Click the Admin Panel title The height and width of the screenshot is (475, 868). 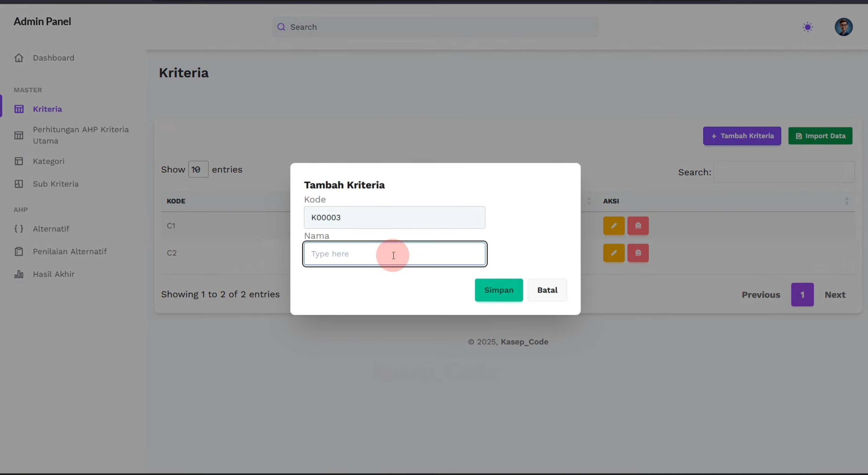pos(42,21)
